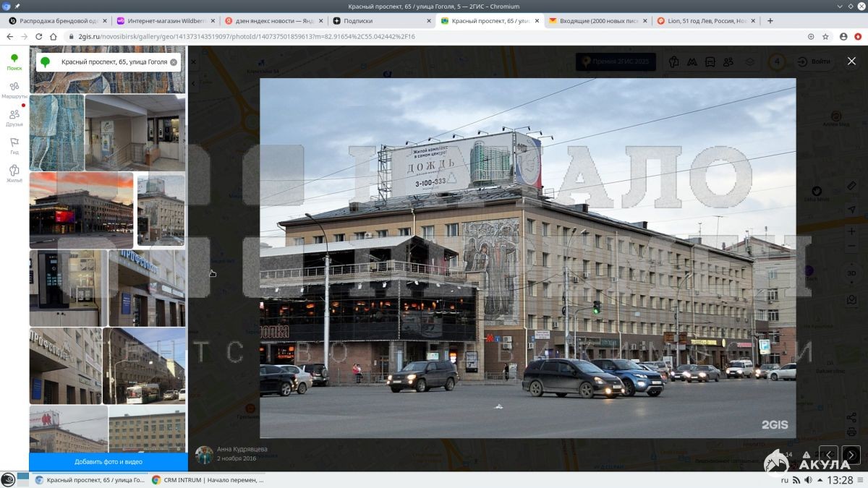Open the Друзья friends section
The image size is (868, 488).
point(14,117)
